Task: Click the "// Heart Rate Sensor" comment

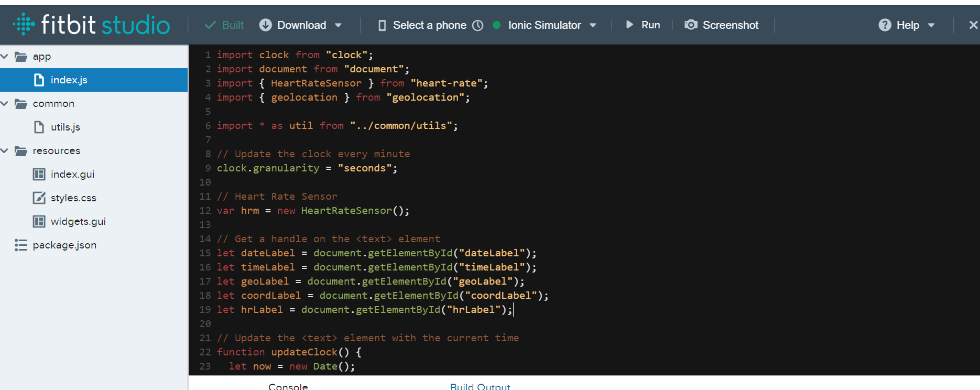Action: pyautogui.click(x=277, y=197)
